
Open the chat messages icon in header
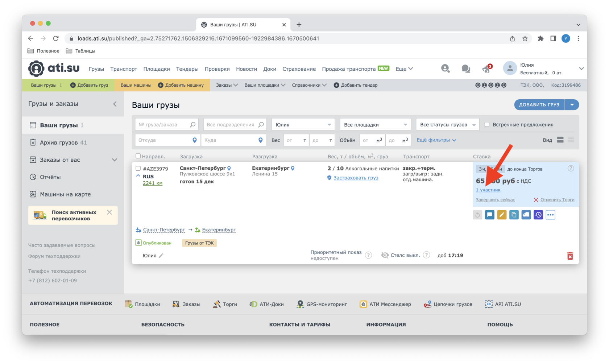pyautogui.click(x=466, y=69)
